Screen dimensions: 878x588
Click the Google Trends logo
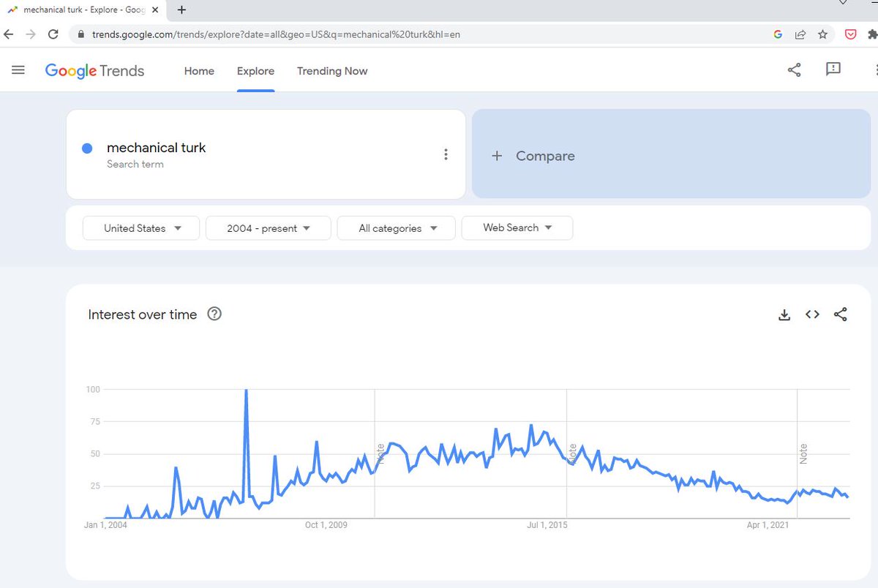click(94, 71)
